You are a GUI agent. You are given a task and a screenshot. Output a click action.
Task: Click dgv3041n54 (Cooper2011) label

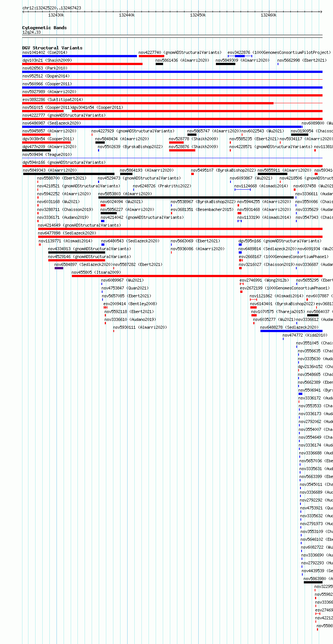[x=97, y=107]
